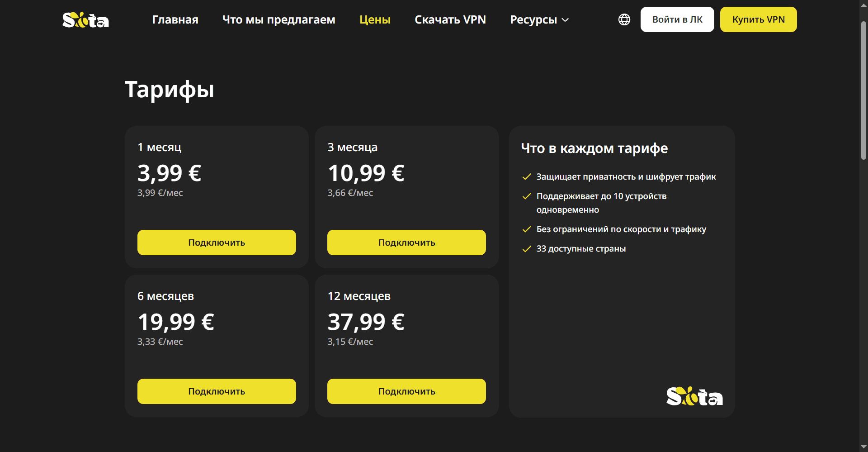Click the Sota logo in the header

click(x=85, y=20)
